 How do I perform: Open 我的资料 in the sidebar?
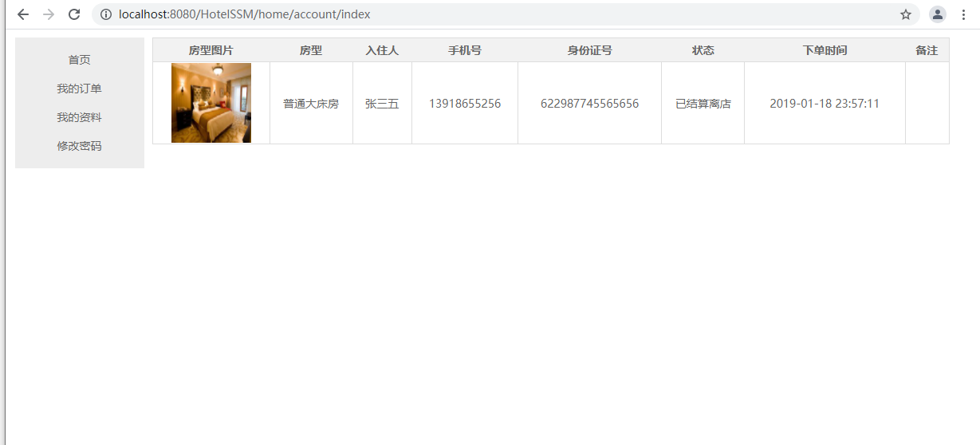(x=80, y=117)
